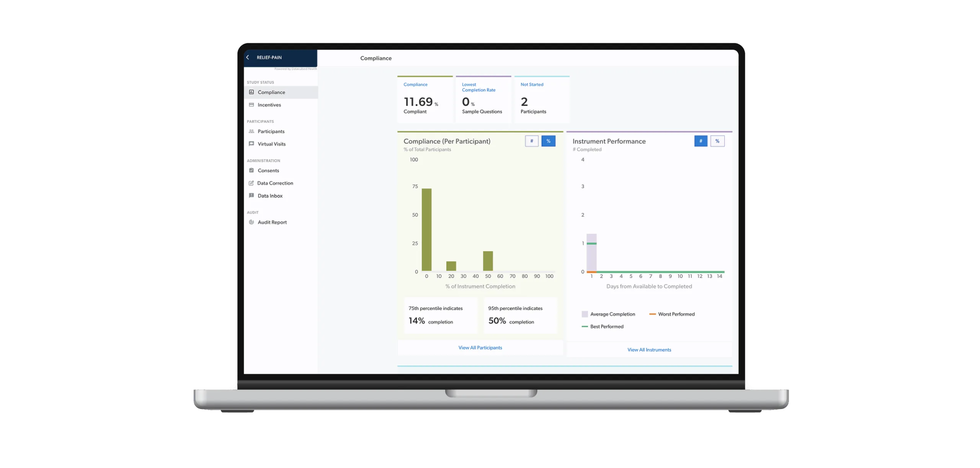Switch Compliance Per Participant chart to % view

click(548, 141)
